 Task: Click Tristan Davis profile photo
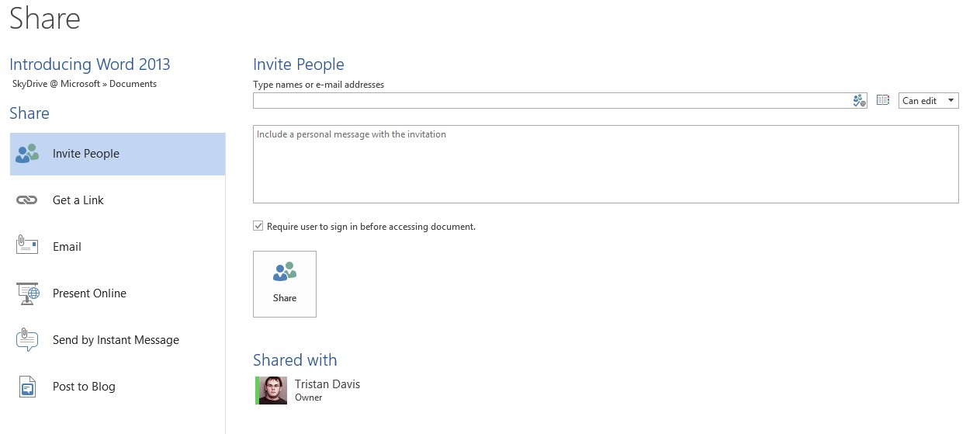[x=273, y=391]
